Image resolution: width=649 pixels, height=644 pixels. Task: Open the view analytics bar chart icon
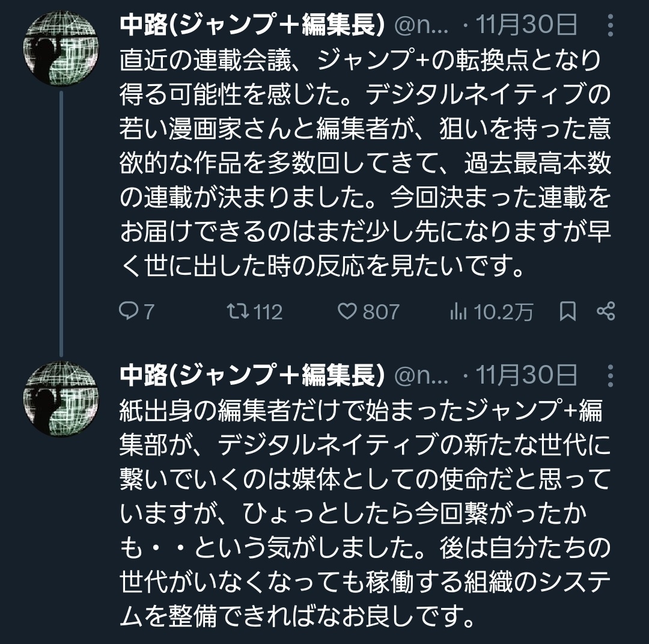[459, 311]
